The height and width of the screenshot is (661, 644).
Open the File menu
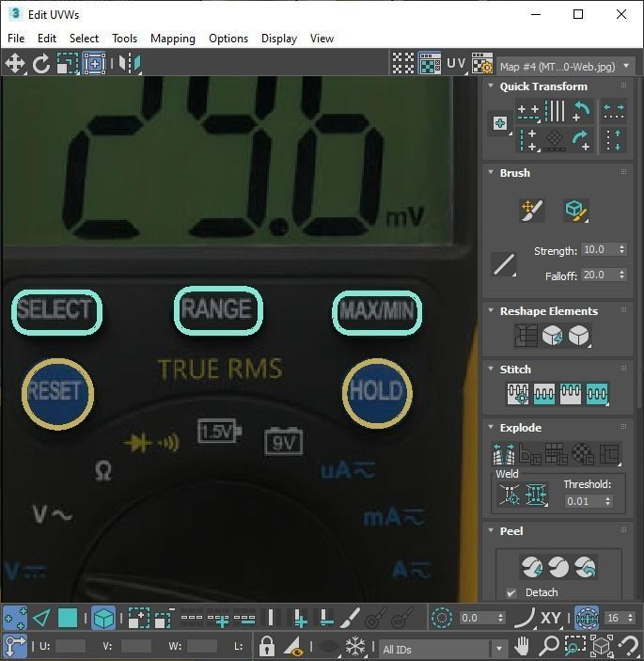(16, 39)
